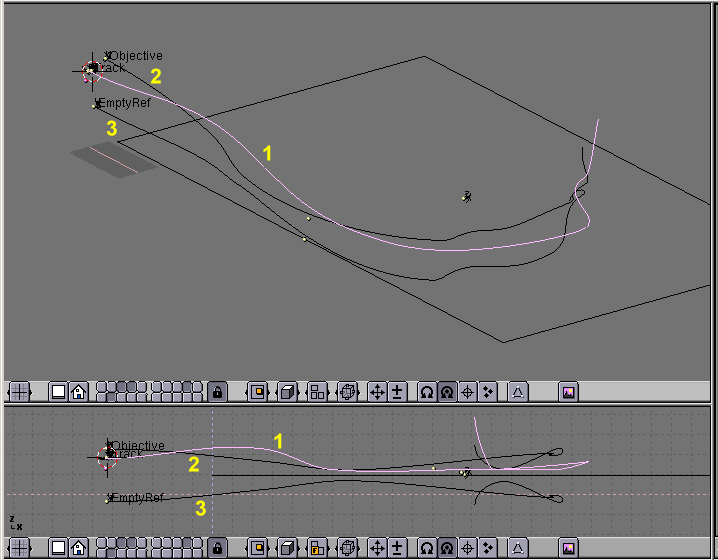Click the view translate arrows icon, top header
Viewport: 718px width, 560px height.
[x=378, y=392]
